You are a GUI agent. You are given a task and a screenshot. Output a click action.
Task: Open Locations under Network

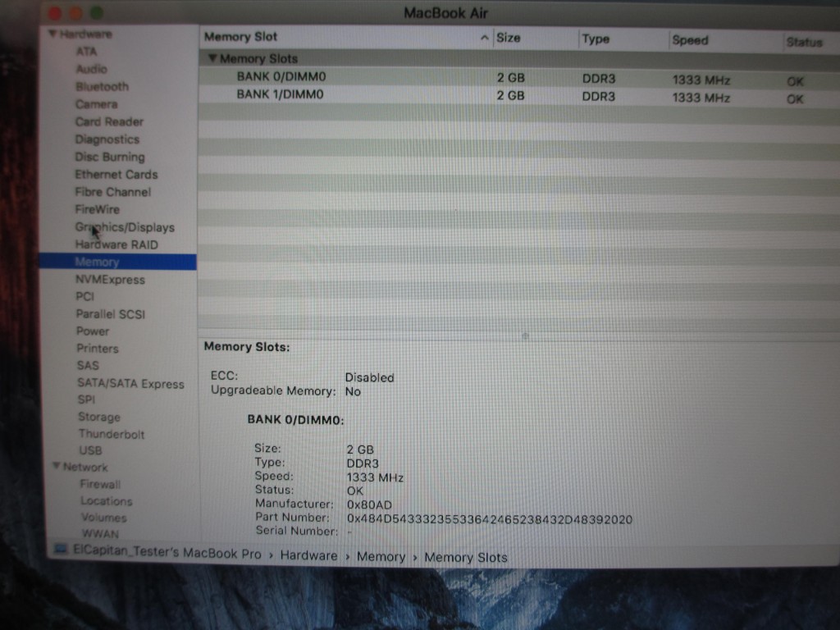[x=106, y=501]
